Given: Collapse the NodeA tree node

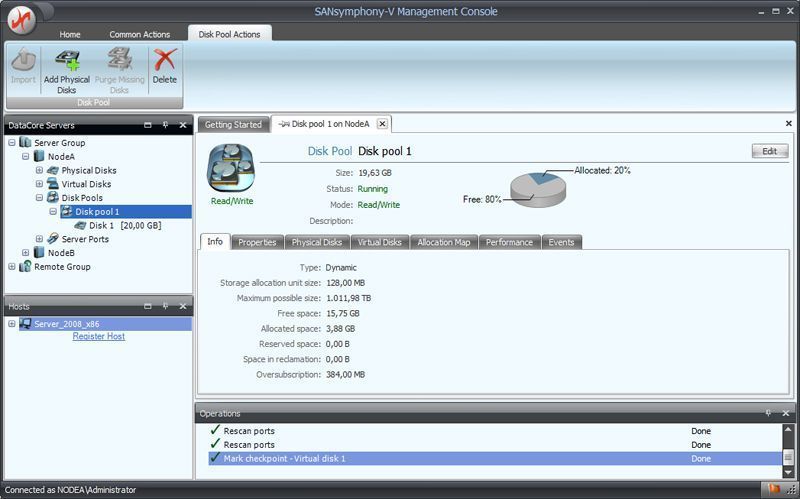Looking at the screenshot, I should pos(26,157).
